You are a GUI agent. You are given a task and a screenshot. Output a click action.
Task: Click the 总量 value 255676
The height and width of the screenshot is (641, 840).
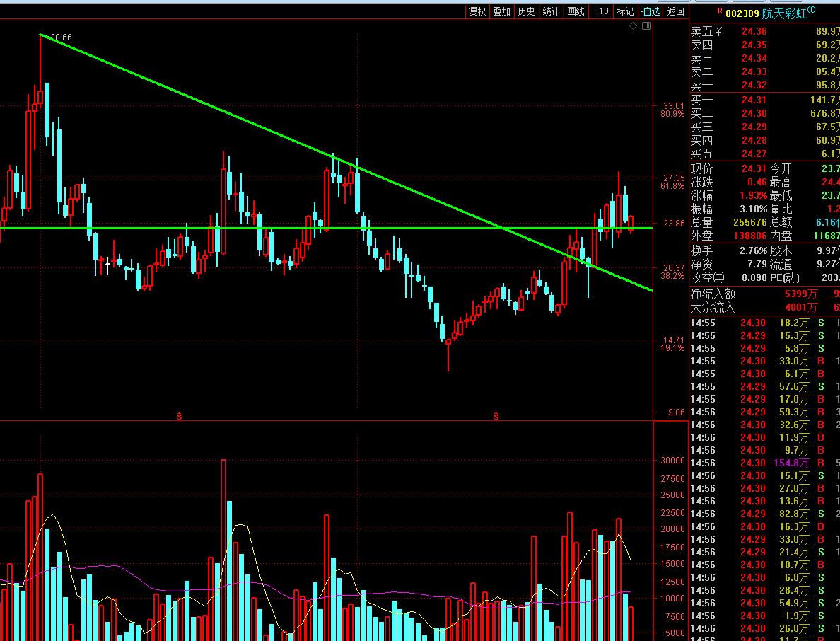[x=750, y=222]
